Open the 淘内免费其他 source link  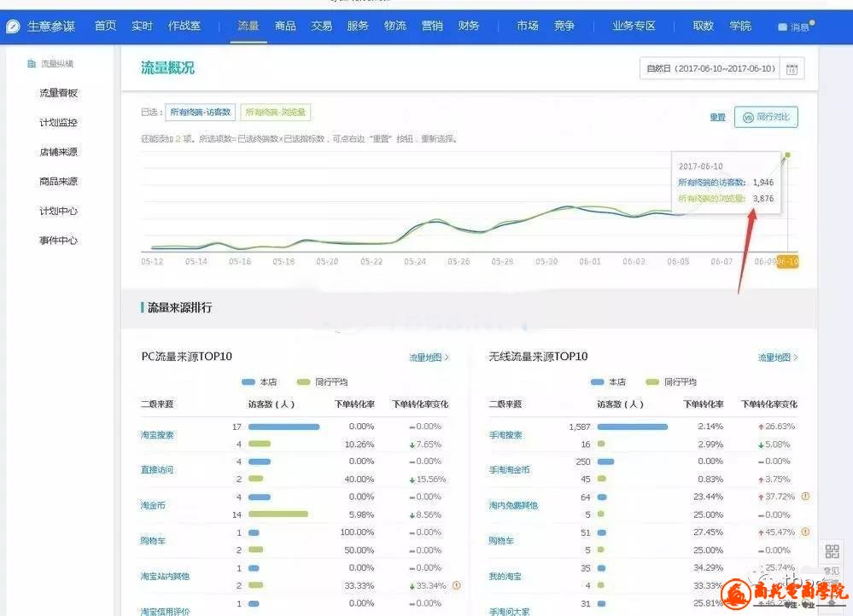tap(513, 506)
